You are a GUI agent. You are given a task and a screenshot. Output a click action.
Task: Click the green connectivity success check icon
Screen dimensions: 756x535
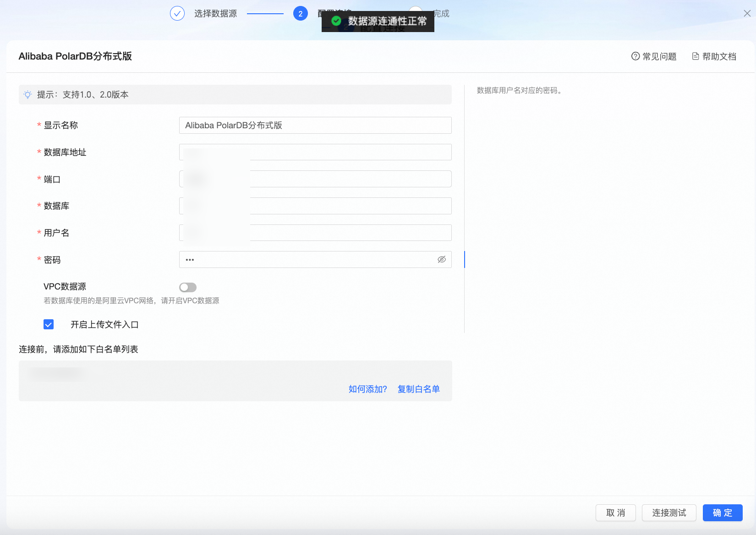[x=336, y=21]
